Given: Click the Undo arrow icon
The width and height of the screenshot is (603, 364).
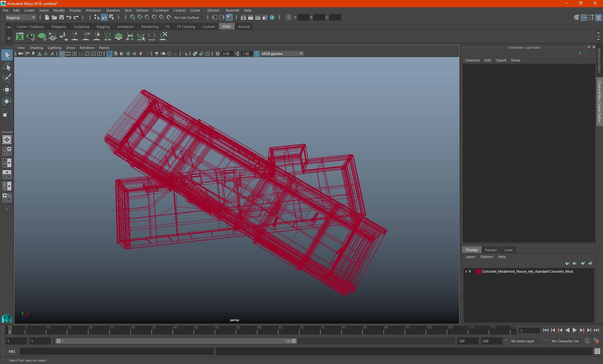Looking at the screenshot, I should point(69,18).
